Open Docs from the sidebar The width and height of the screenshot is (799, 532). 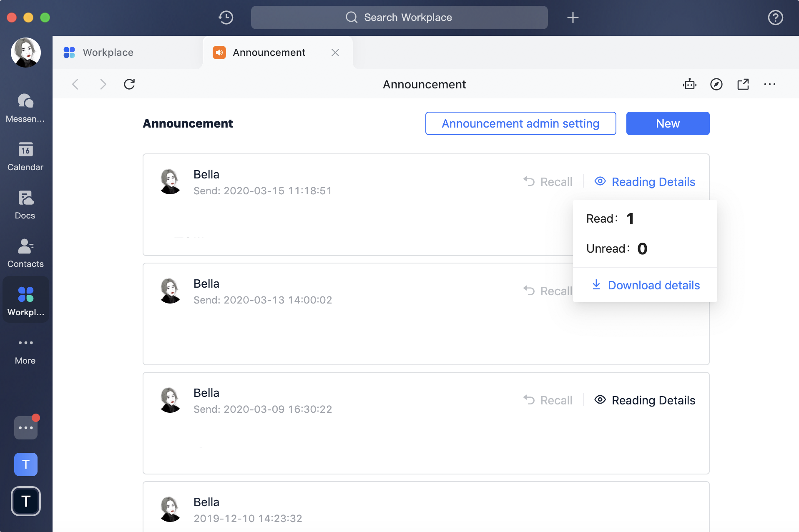(x=25, y=204)
